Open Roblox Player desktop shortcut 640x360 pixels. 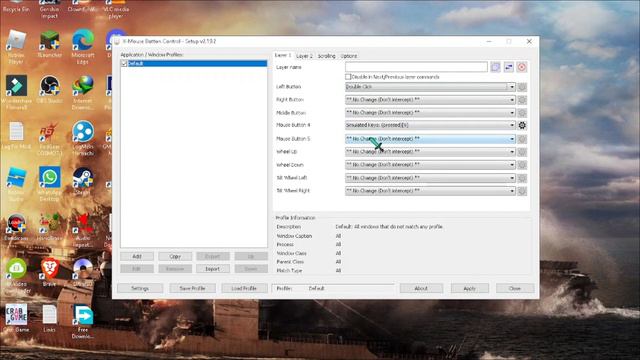16,47
